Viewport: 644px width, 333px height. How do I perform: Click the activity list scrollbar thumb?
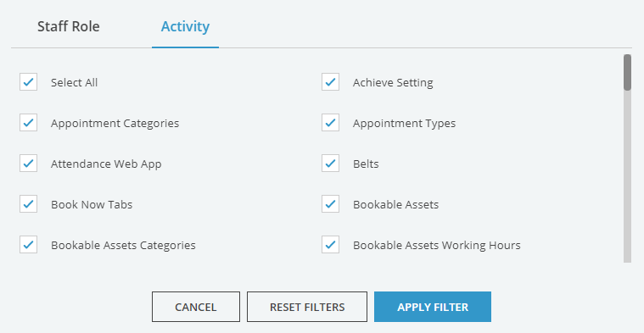tap(627, 73)
